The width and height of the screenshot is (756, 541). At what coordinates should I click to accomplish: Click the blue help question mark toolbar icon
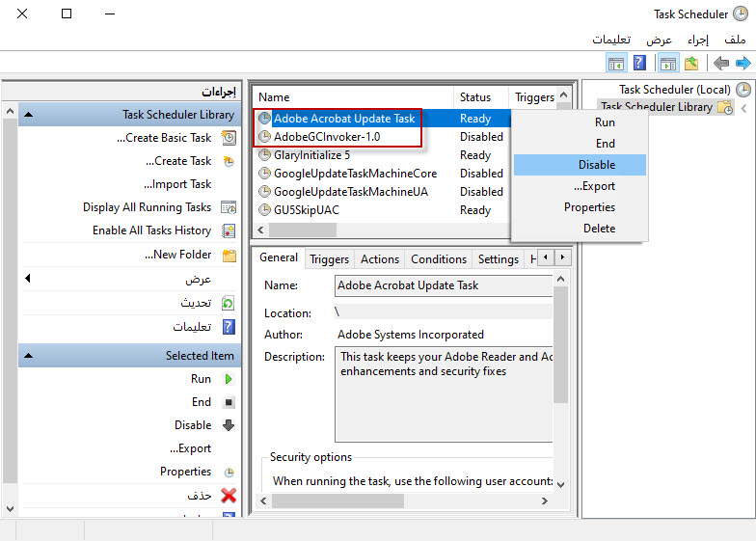point(639,64)
